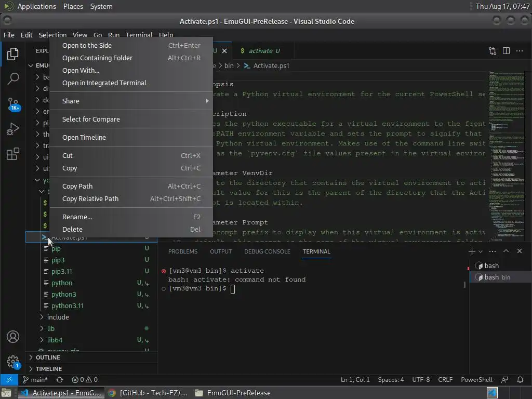This screenshot has width=532, height=399.
Task: Switch to OUTPUT panel tab
Action: click(x=220, y=252)
